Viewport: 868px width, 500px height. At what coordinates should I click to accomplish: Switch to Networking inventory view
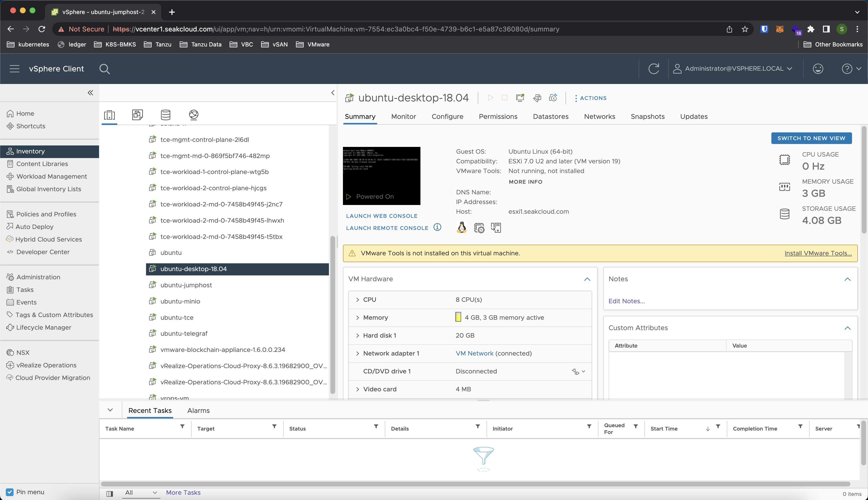pos(194,115)
